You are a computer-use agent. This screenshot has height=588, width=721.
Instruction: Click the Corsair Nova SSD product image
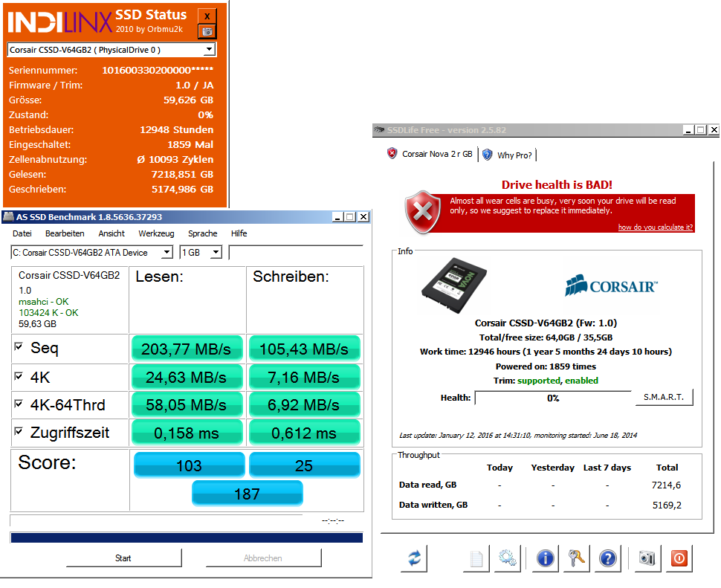[454, 285]
